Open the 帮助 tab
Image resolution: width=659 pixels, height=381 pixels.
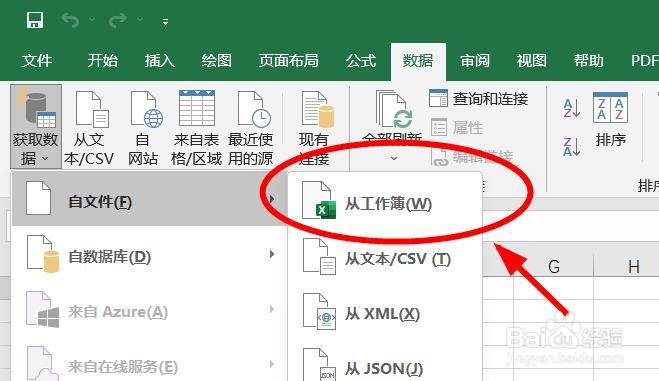[x=589, y=61]
